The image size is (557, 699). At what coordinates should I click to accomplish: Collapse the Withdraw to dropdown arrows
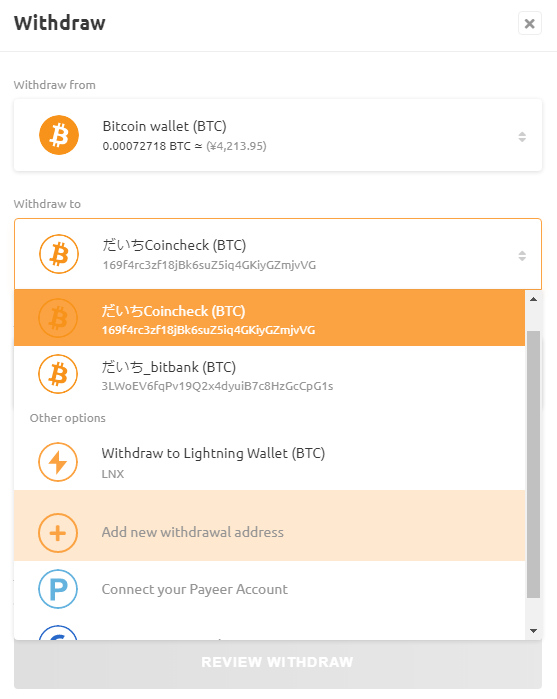tap(522, 256)
